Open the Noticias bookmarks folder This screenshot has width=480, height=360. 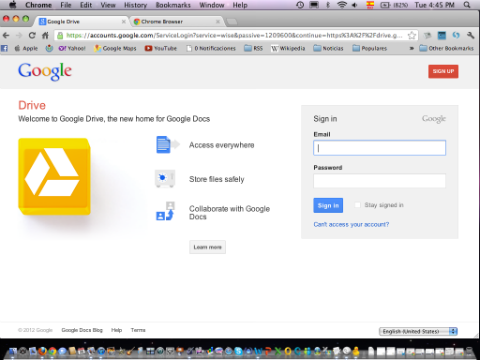click(x=328, y=48)
